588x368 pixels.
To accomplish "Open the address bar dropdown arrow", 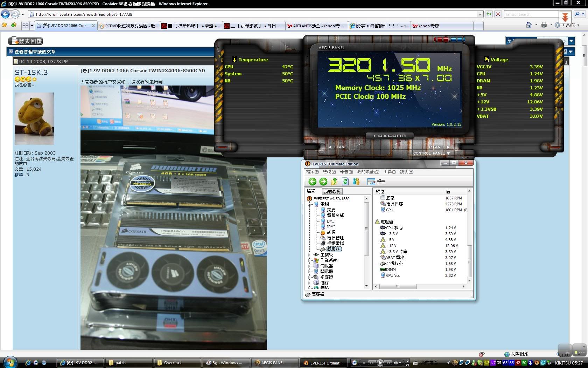I will click(x=480, y=14).
